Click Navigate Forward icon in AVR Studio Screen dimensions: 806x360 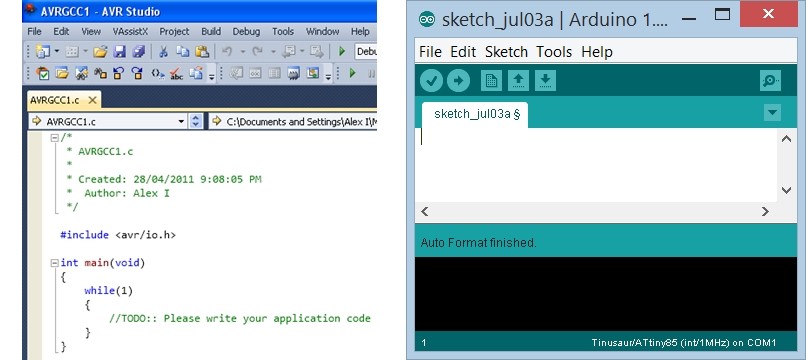coord(317,51)
